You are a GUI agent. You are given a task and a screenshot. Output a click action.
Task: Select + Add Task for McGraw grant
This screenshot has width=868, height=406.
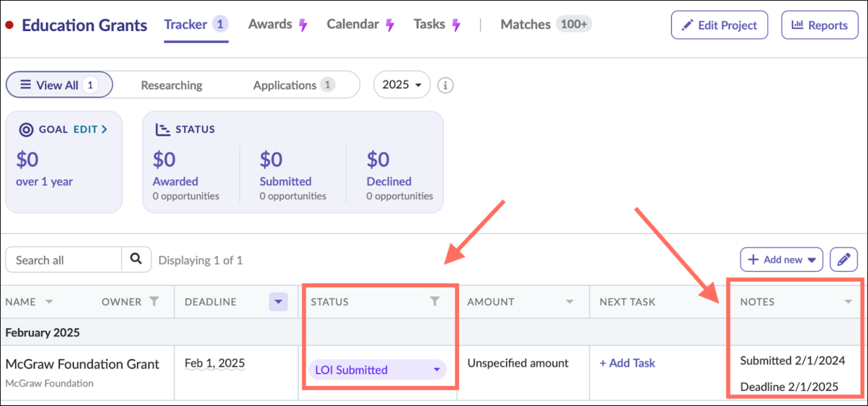(x=626, y=363)
